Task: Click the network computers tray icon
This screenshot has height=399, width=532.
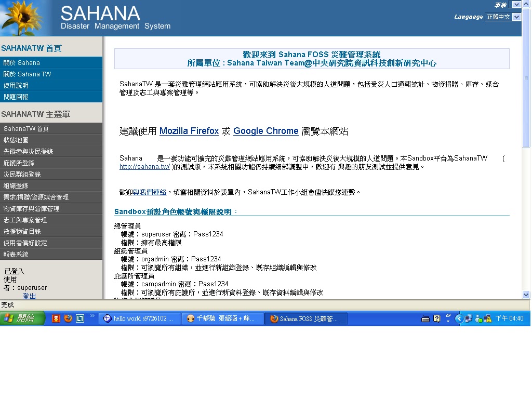Action: [x=468, y=318]
